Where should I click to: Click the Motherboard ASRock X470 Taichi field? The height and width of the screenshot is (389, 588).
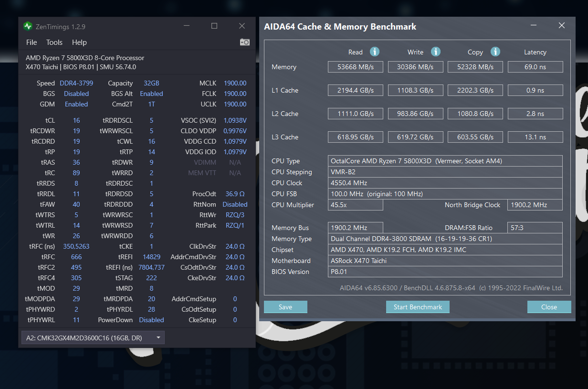[x=445, y=261]
